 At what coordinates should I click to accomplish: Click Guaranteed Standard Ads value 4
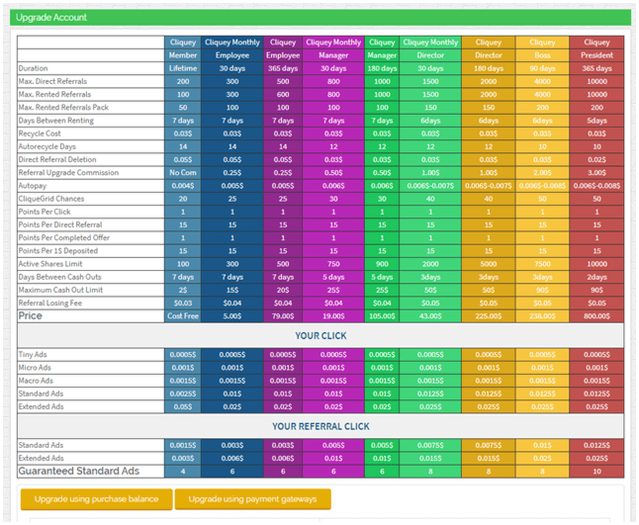[x=183, y=471]
